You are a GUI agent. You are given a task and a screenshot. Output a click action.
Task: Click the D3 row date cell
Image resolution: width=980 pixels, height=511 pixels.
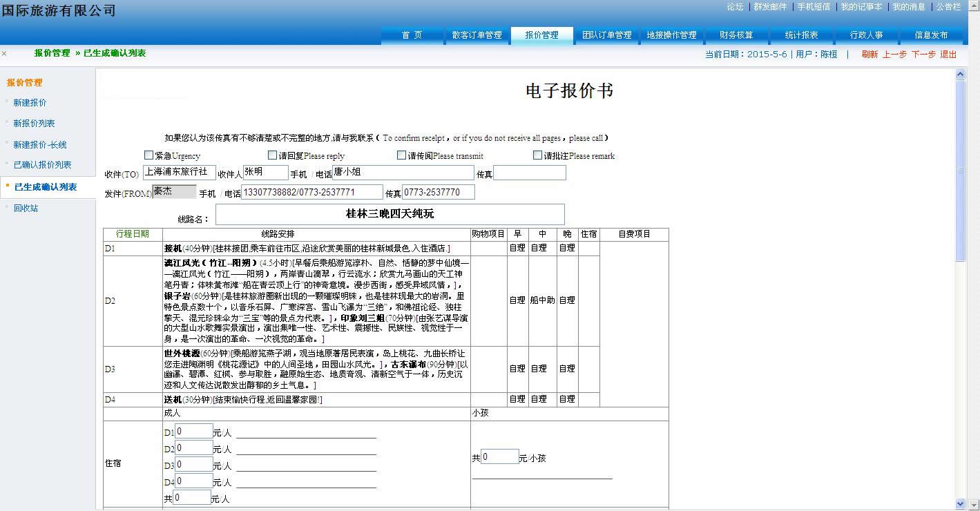point(133,369)
